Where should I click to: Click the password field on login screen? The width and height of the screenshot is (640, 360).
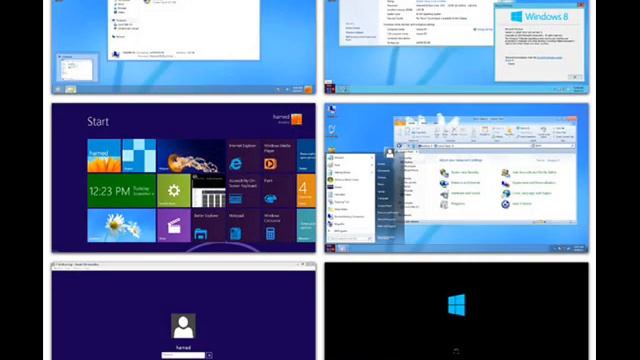pyautogui.click(x=183, y=356)
